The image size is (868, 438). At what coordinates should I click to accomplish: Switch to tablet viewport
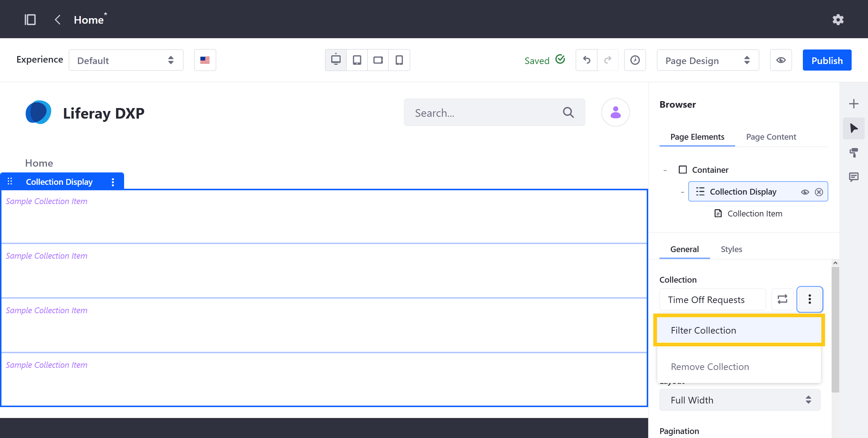coord(357,60)
